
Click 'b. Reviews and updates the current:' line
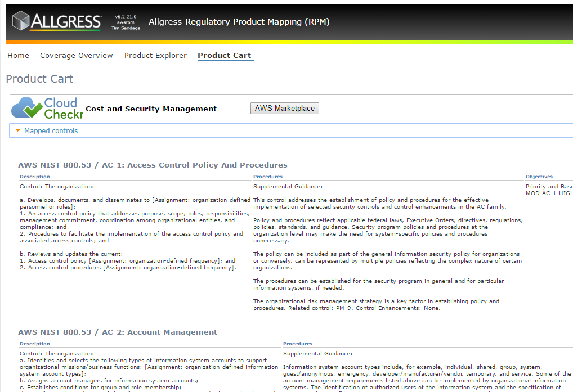point(71,254)
